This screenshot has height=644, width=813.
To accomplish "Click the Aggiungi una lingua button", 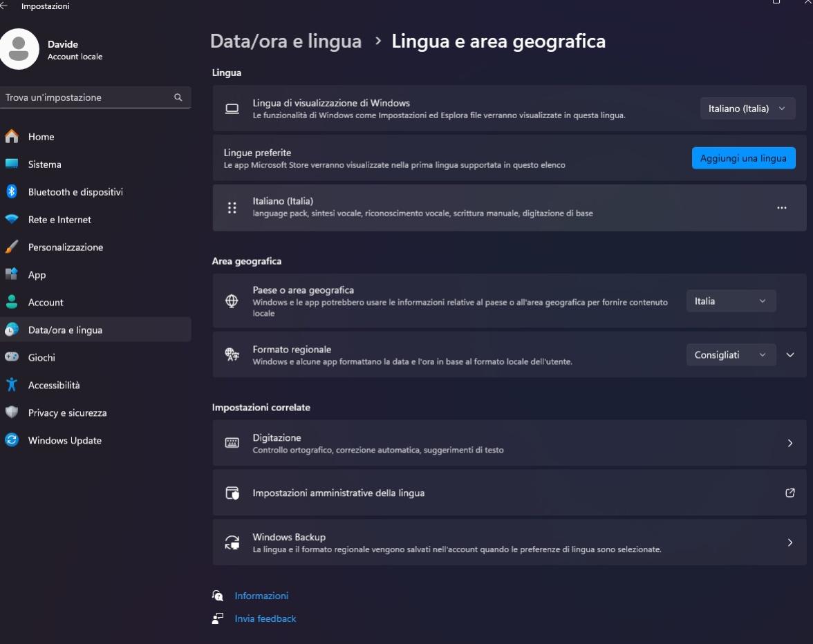I will (x=743, y=158).
